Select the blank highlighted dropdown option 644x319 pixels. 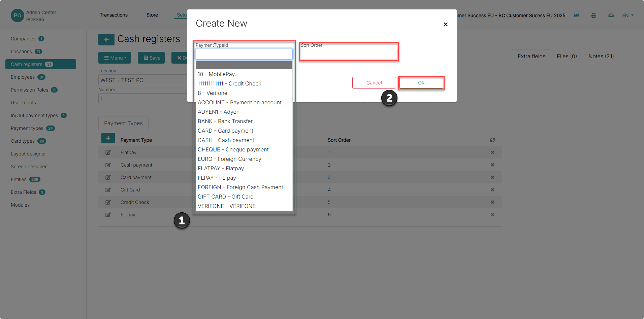(244, 65)
